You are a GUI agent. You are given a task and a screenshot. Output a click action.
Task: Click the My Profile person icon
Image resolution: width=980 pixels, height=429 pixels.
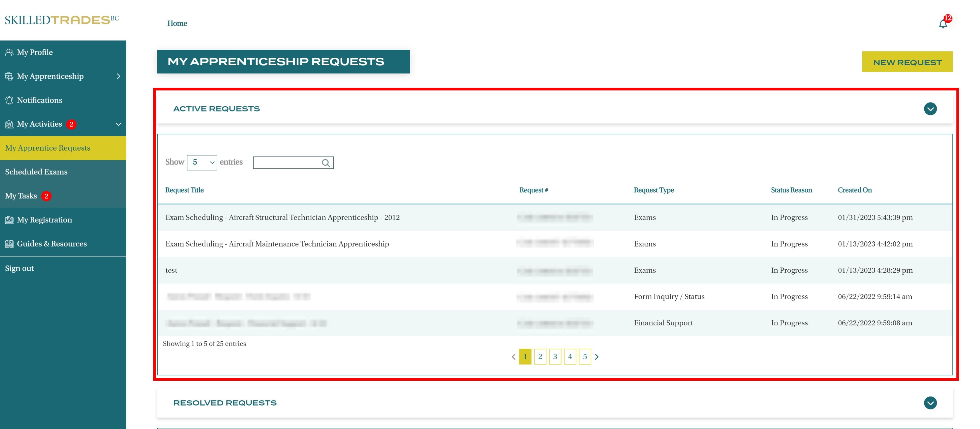[9, 52]
